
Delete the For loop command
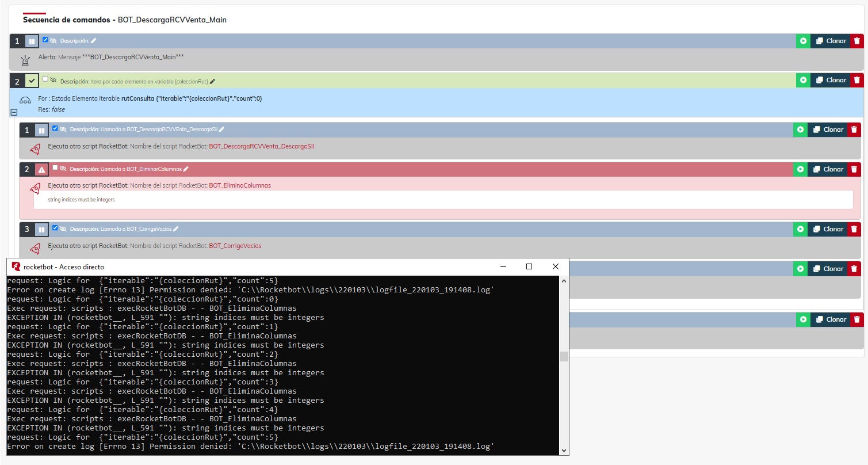coord(856,81)
